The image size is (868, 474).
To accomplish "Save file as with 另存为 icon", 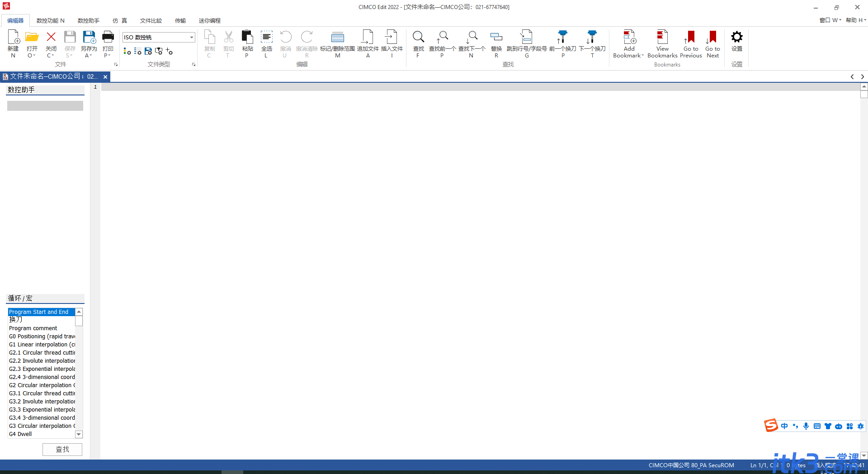I will pyautogui.click(x=89, y=38).
